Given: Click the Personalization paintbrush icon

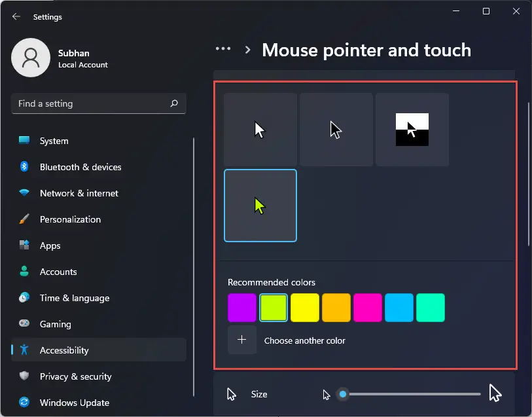Looking at the screenshot, I should pyautogui.click(x=24, y=219).
